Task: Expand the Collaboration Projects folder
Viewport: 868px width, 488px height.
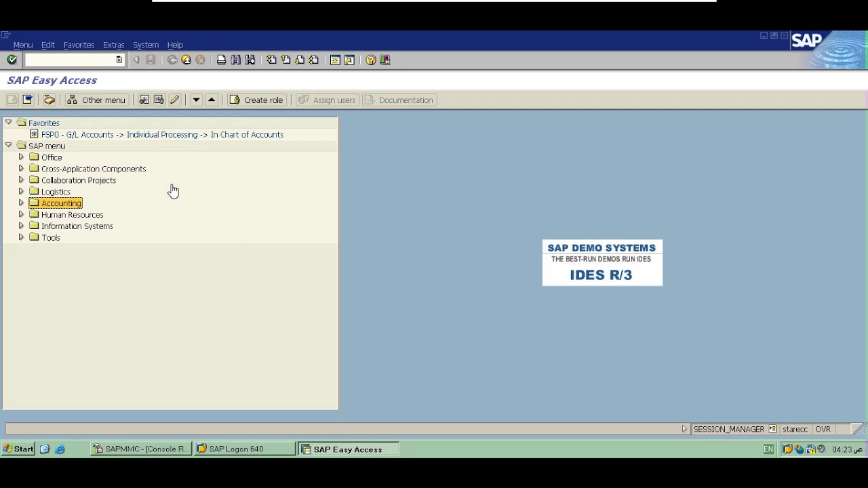Action: (x=21, y=180)
